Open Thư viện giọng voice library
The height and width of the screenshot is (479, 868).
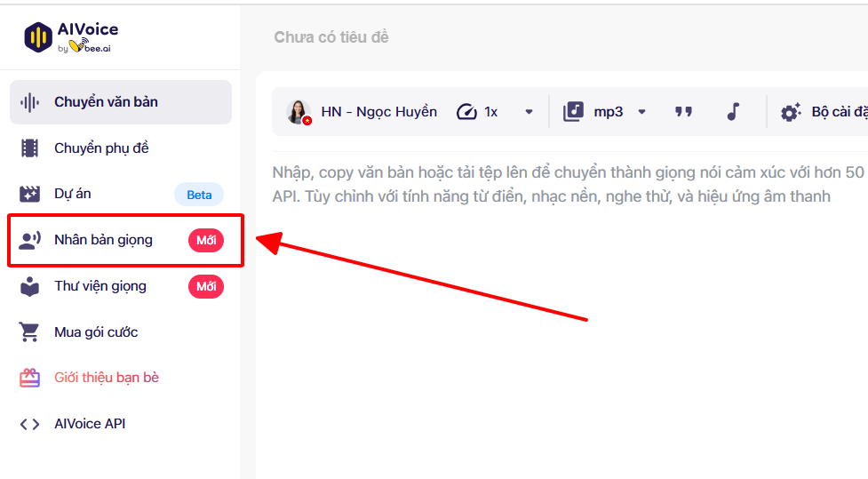(100, 286)
